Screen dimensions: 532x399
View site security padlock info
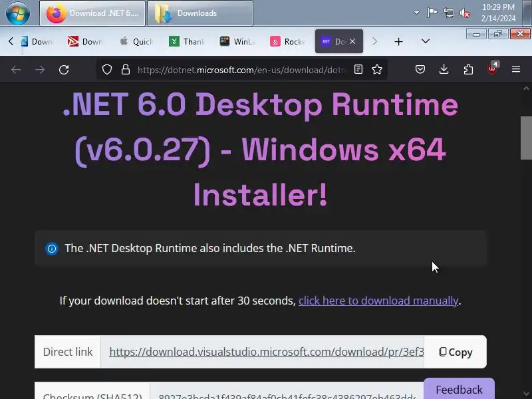pyautogui.click(x=126, y=70)
